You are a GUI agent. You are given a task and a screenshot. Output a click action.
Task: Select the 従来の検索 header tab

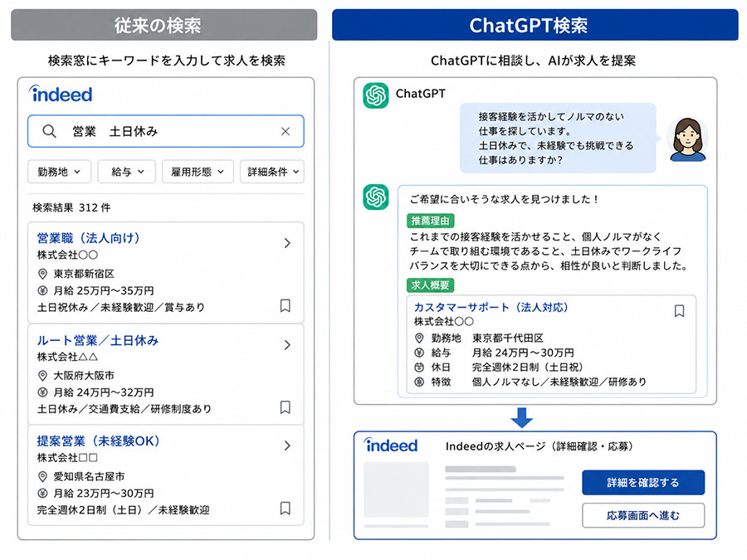tap(164, 25)
